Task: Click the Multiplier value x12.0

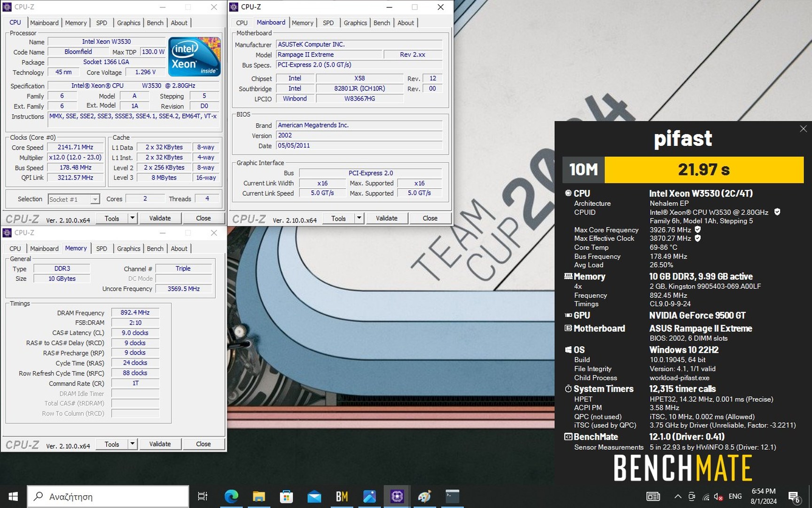Action: tap(75, 158)
